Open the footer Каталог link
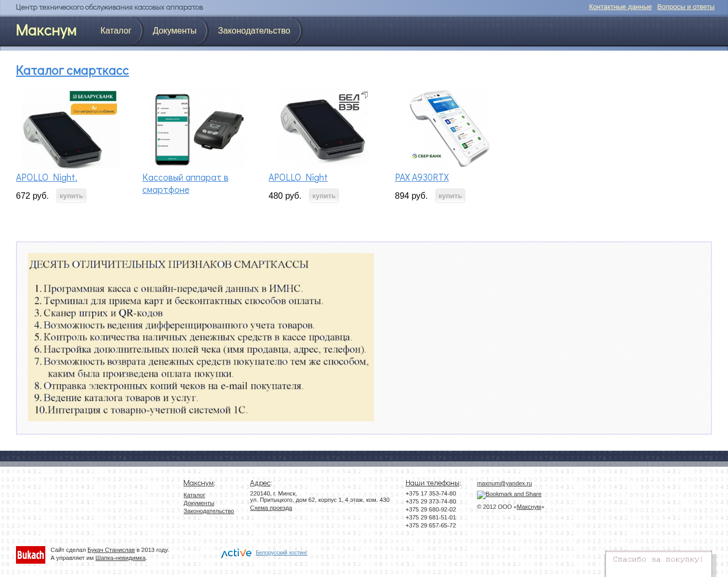This screenshot has height=577, width=728. [194, 495]
